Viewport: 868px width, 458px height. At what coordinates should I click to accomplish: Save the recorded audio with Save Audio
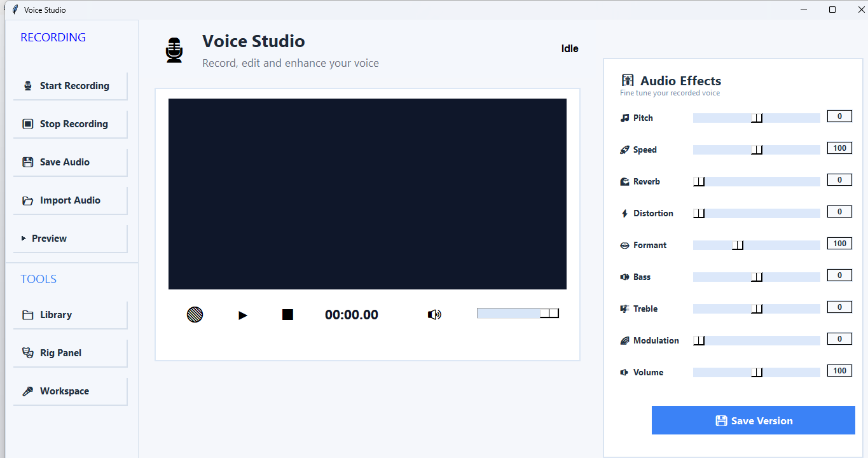tap(70, 162)
